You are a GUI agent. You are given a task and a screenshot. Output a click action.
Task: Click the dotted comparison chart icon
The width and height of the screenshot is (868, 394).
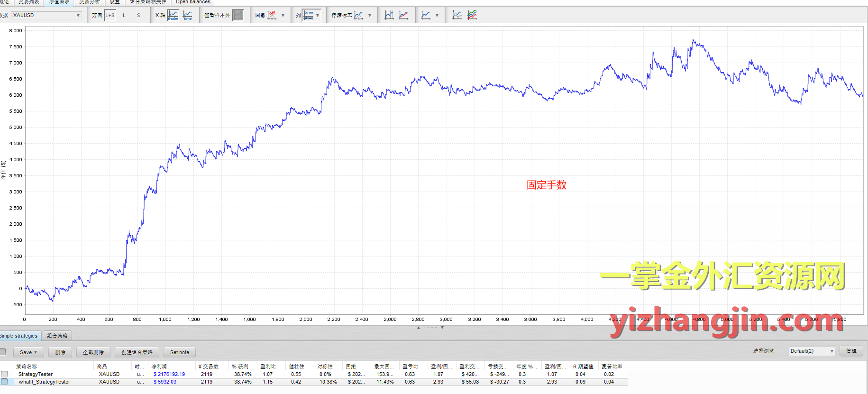tap(457, 15)
